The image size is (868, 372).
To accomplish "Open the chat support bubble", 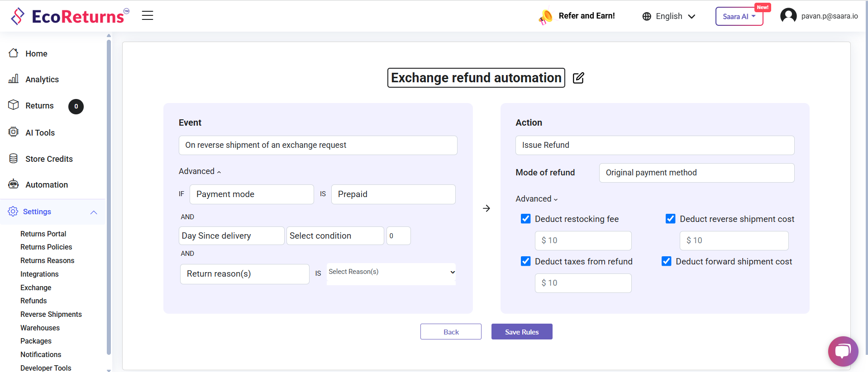I will point(843,351).
